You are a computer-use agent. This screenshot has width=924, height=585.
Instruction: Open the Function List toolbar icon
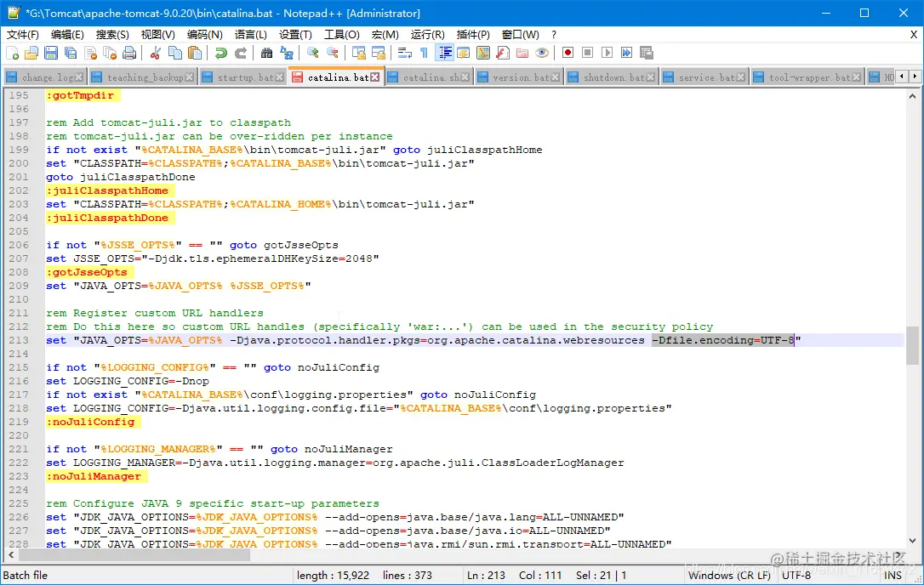[503, 53]
